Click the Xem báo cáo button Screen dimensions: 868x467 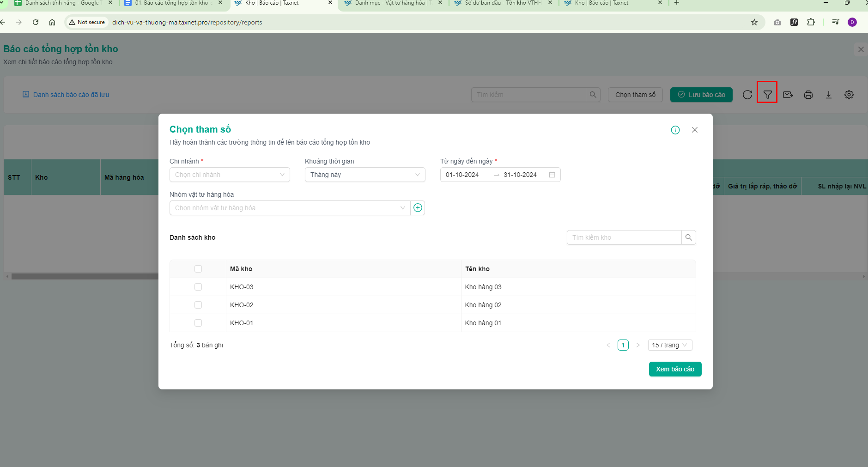tap(675, 369)
